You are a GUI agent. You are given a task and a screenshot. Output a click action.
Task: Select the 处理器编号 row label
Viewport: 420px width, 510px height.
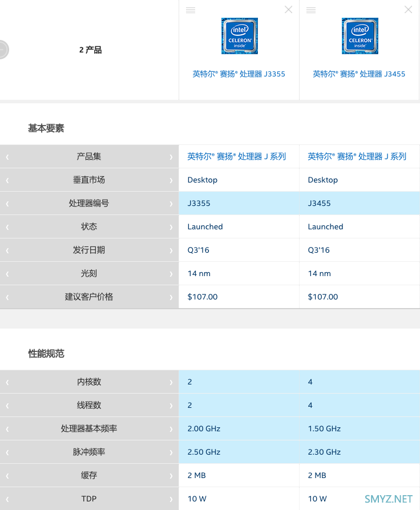tap(89, 203)
